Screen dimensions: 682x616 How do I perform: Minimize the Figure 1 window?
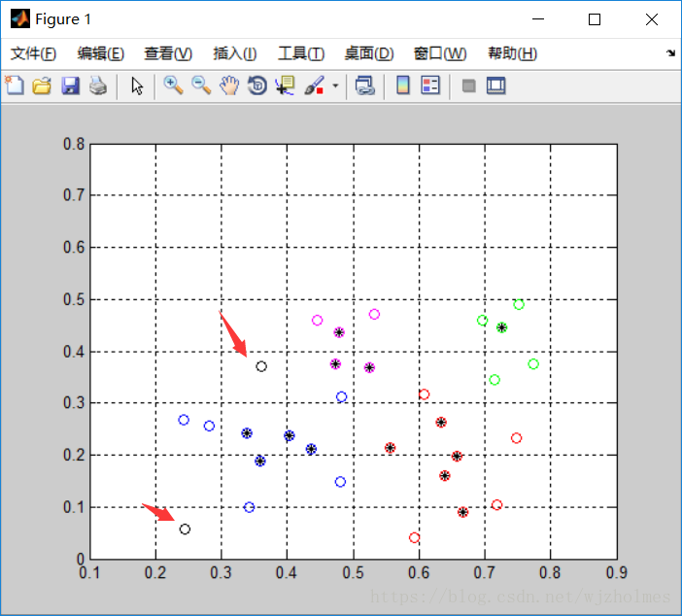[x=538, y=19]
